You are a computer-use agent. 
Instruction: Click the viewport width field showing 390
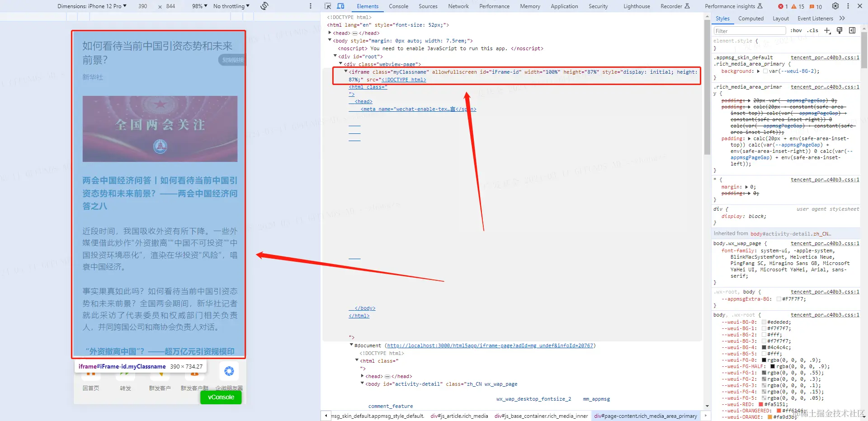pos(142,6)
